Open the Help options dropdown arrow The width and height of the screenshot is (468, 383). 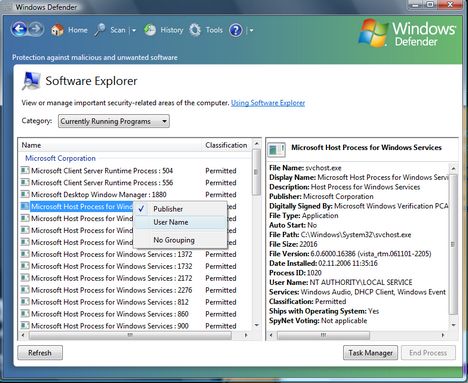click(251, 30)
